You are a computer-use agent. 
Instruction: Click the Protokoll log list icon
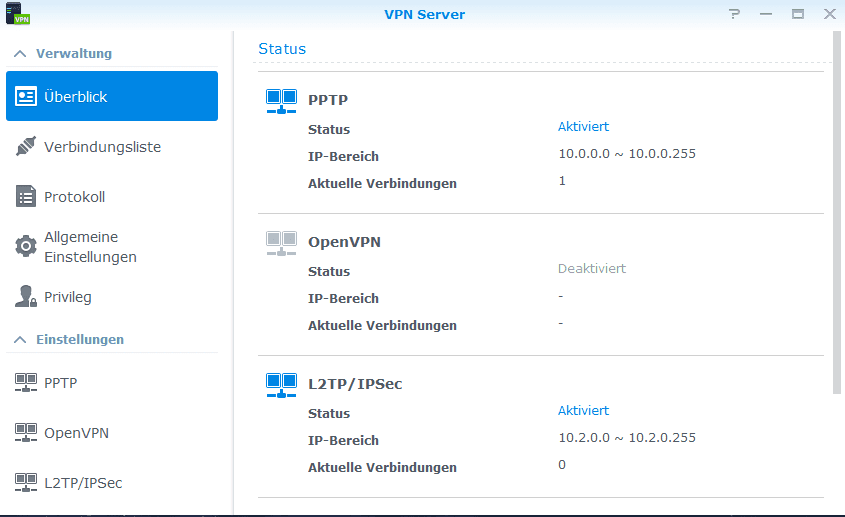[x=26, y=197]
